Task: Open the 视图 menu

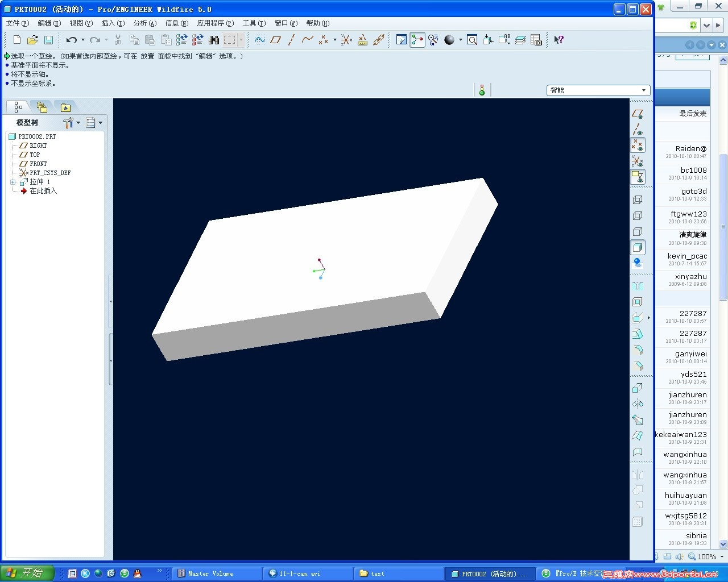Action: (81, 23)
